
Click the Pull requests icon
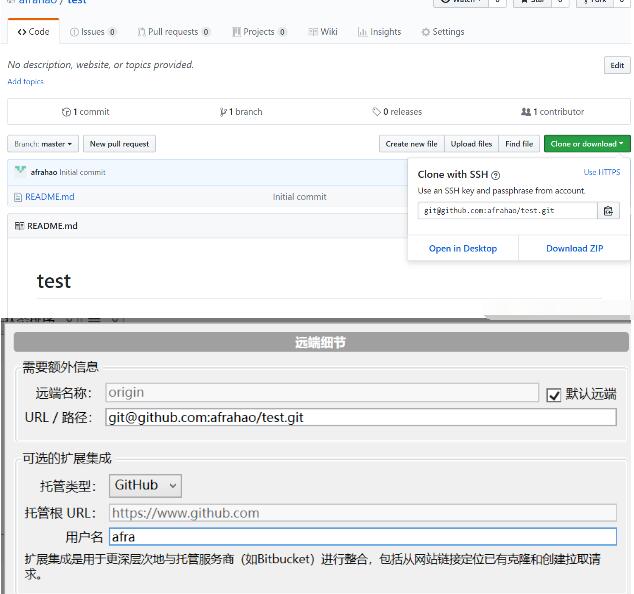[142, 32]
